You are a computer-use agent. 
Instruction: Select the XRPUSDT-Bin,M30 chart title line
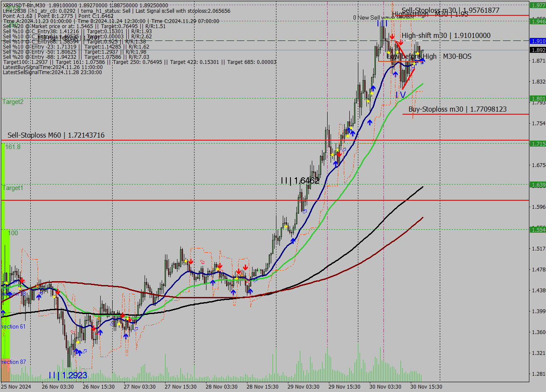coord(85,6)
